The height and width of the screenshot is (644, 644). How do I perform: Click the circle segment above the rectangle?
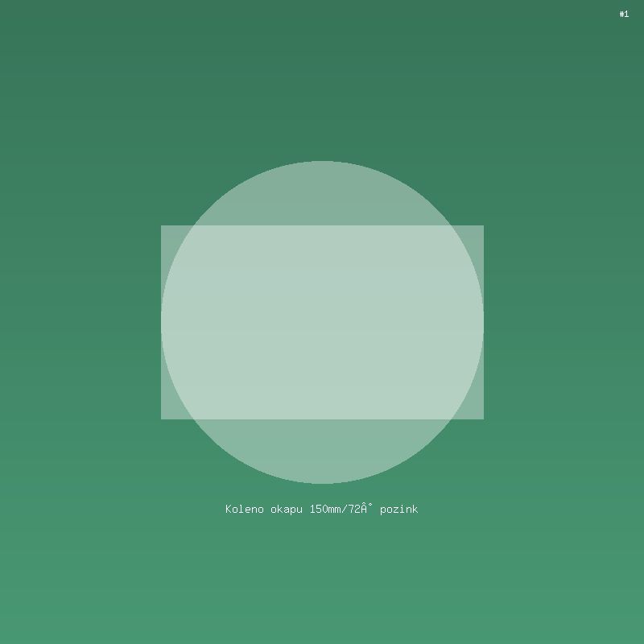[322, 193]
